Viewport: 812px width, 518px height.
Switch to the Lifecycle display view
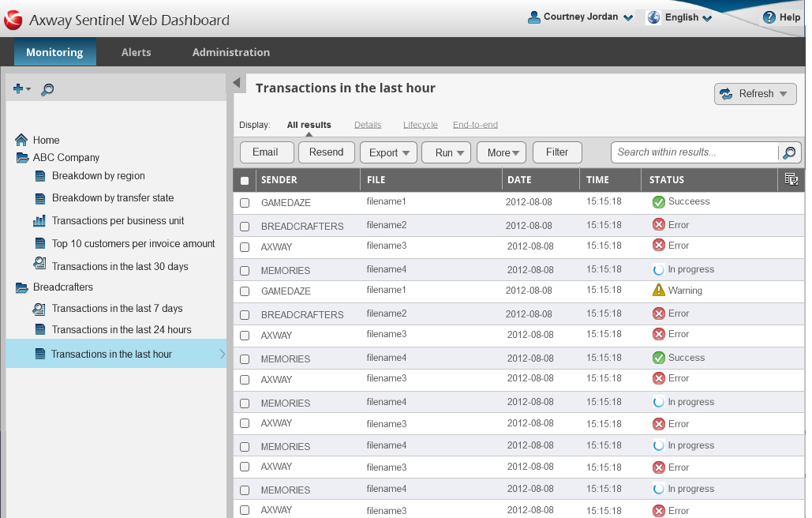point(421,125)
